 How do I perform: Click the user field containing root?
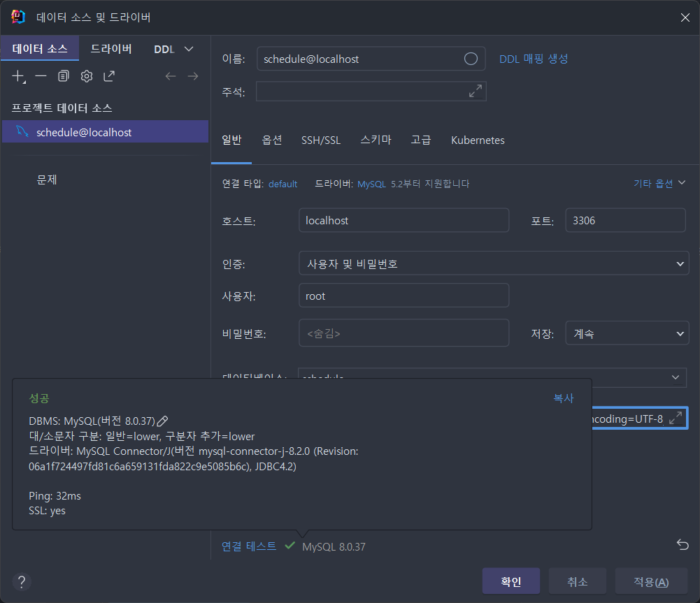point(403,296)
